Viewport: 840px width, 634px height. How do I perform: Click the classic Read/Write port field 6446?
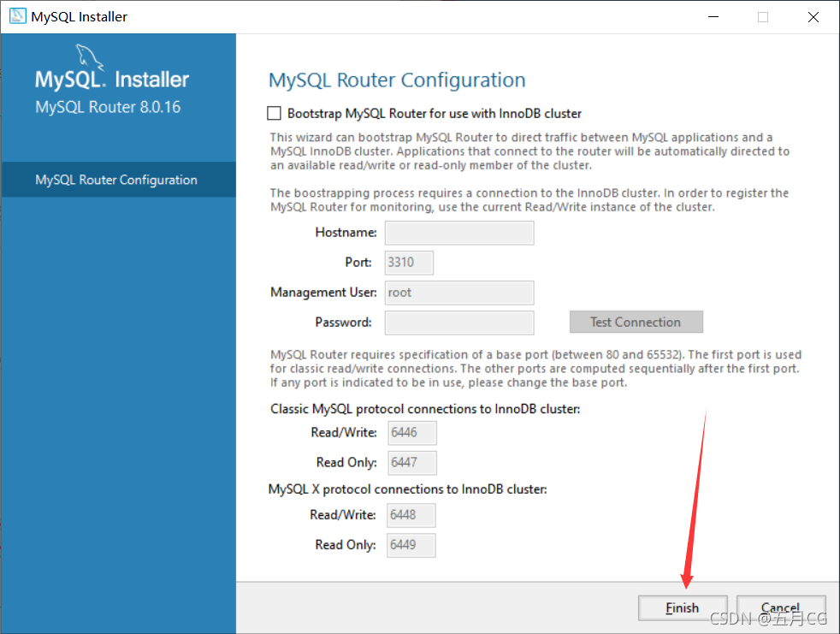412,432
